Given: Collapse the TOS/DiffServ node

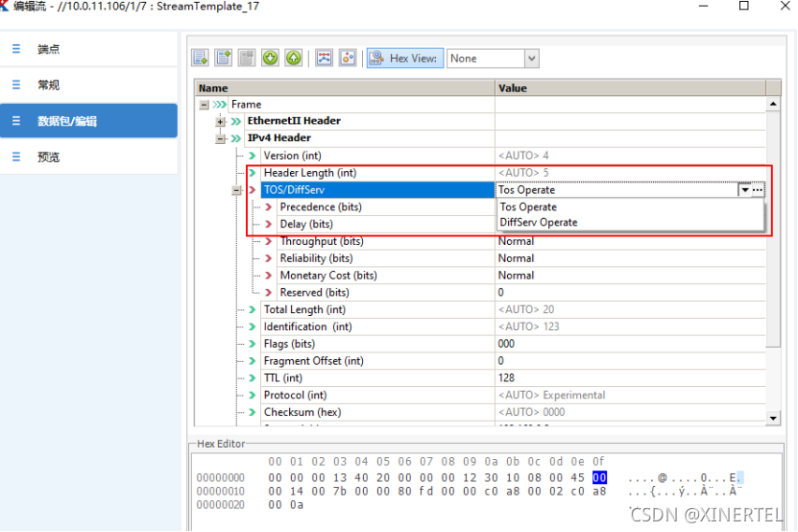Looking at the screenshot, I should tap(236, 190).
